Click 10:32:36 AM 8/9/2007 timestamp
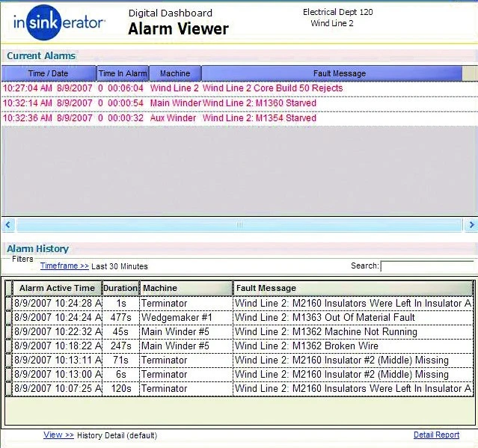 pyautogui.click(x=48, y=118)
